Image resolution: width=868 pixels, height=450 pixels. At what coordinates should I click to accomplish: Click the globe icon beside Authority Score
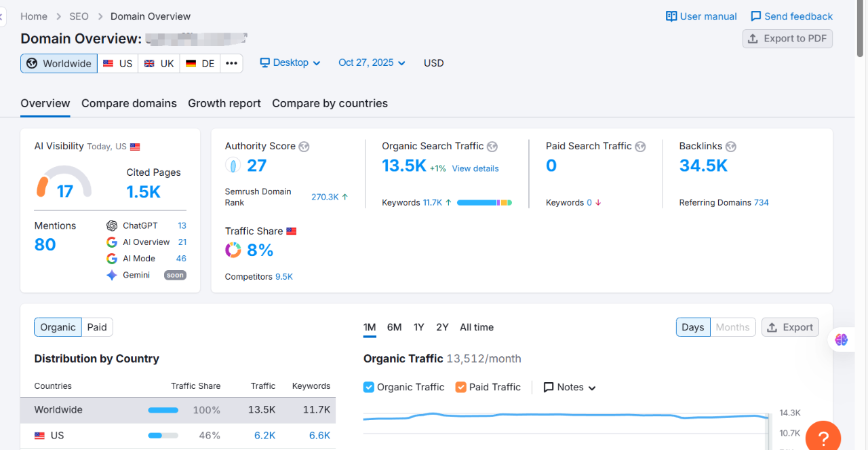click(304, 147)
